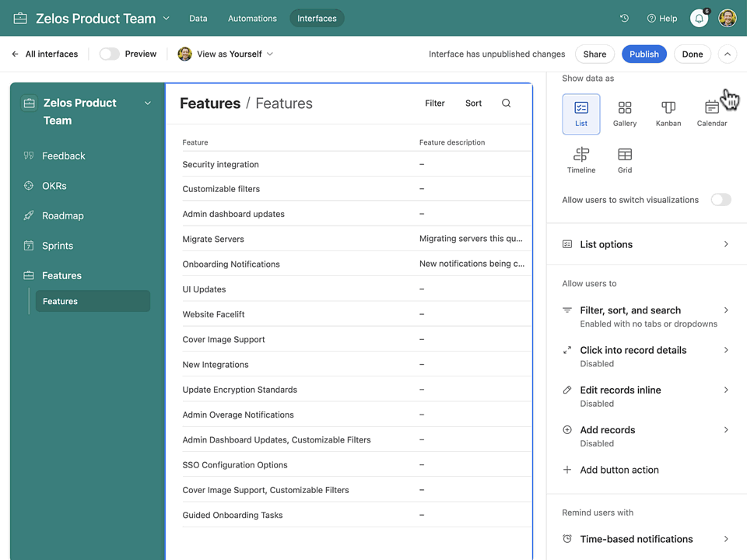Open the interface revision history icon
Screen dimensions: 747x560
pyautogui.click(x=624, y=18)
